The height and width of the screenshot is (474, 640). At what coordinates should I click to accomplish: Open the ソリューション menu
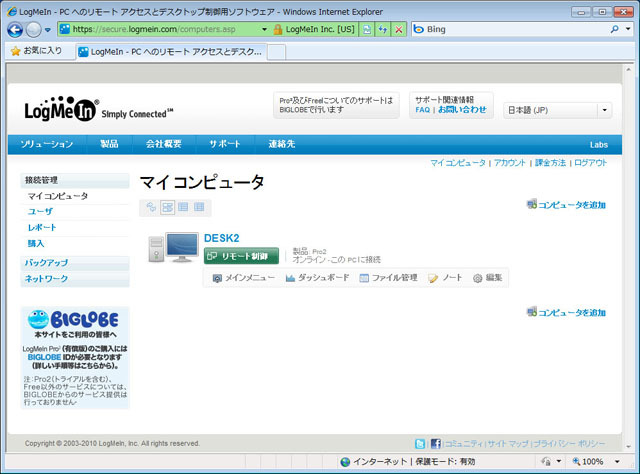tap(47, 144)
